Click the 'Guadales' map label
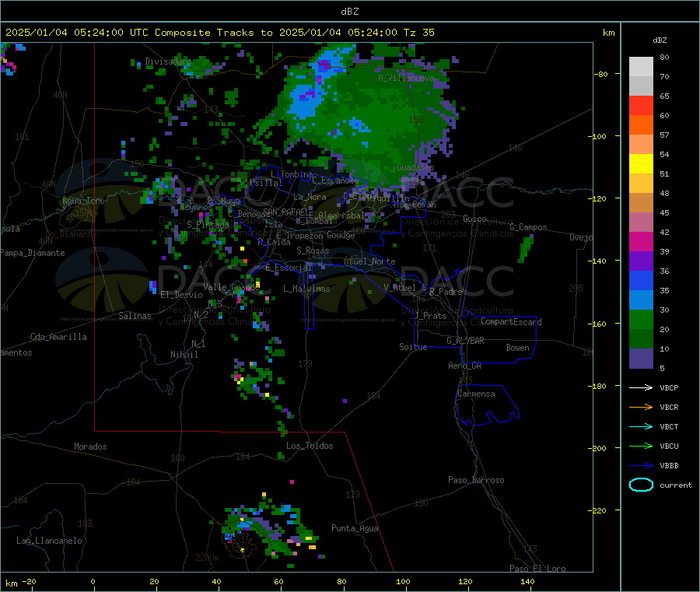This screenshot has height=592, width=700. [x=415, y=167]
